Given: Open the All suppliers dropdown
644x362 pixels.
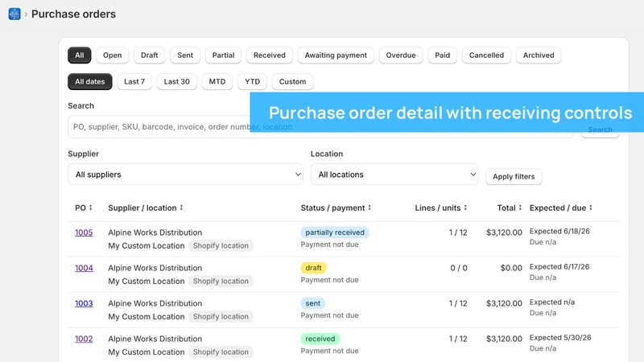Looking at the screenshot, I should (185, 175).
